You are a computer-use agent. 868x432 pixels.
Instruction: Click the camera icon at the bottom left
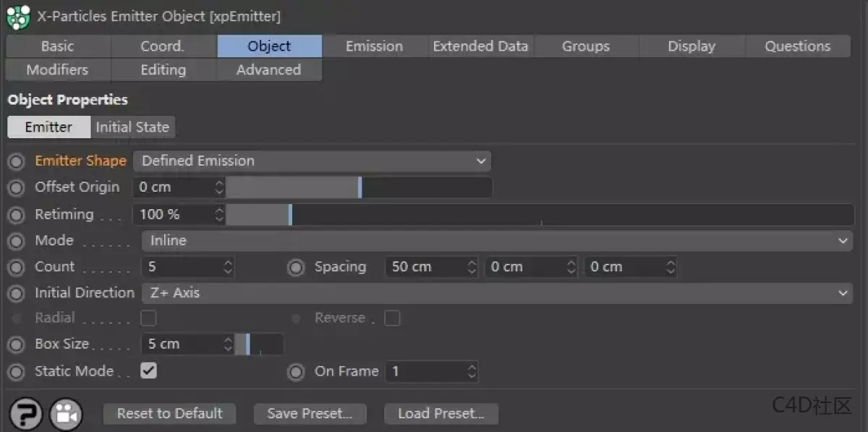(65, 413)
